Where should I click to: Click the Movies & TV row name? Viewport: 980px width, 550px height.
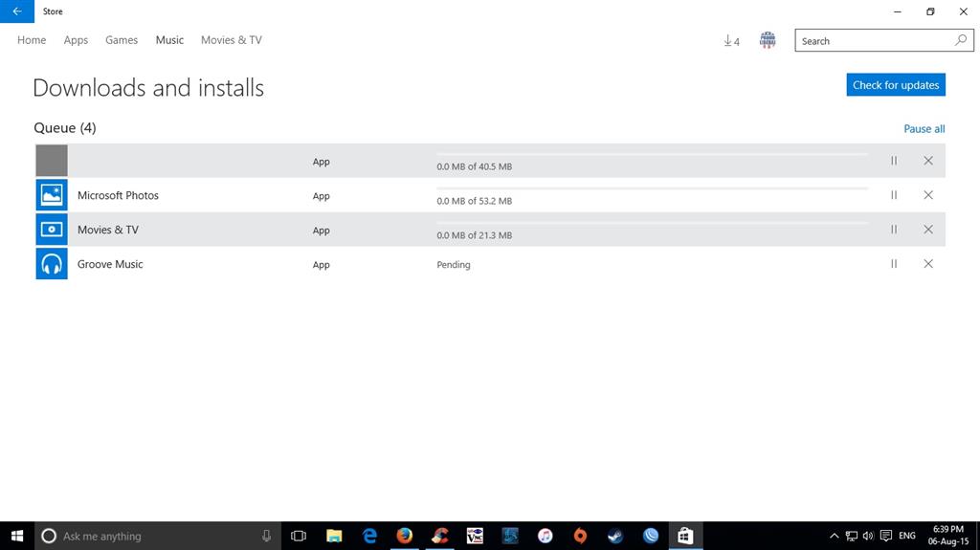point(108,230)
